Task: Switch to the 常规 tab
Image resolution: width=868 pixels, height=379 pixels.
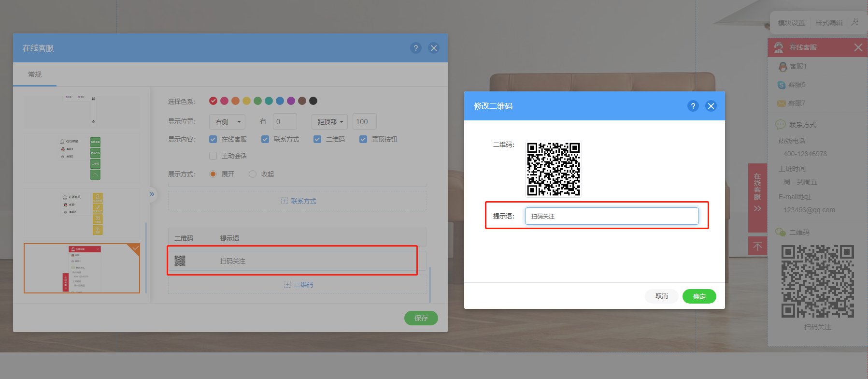Action: [x=35, y=74]
